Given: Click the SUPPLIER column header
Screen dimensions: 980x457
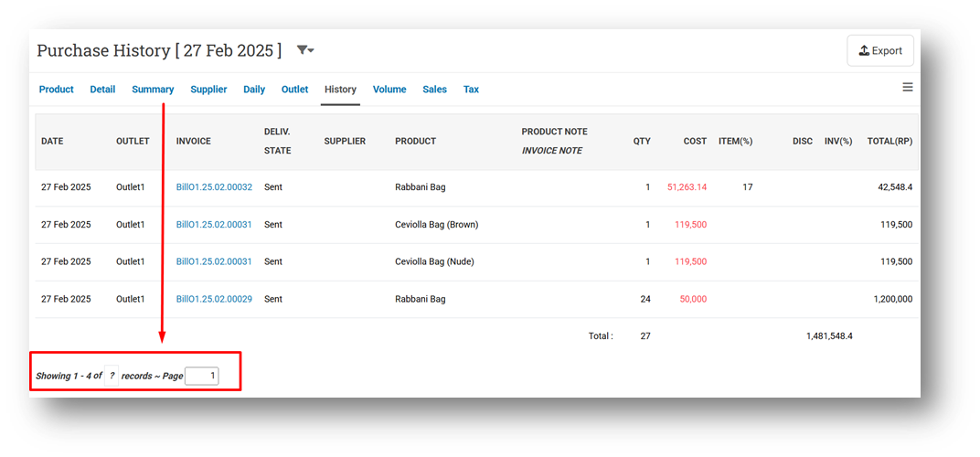Looking at the screenshot, I should 345,142.
